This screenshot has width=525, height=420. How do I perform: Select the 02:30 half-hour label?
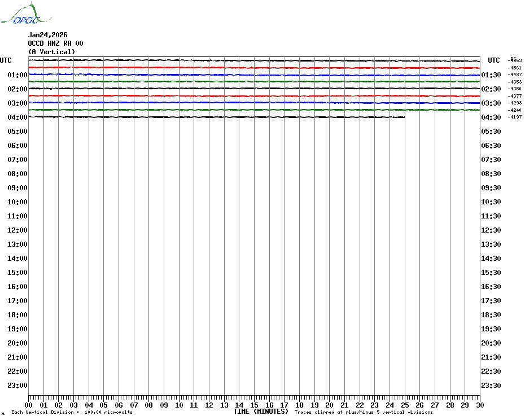[x=491, y=89]
